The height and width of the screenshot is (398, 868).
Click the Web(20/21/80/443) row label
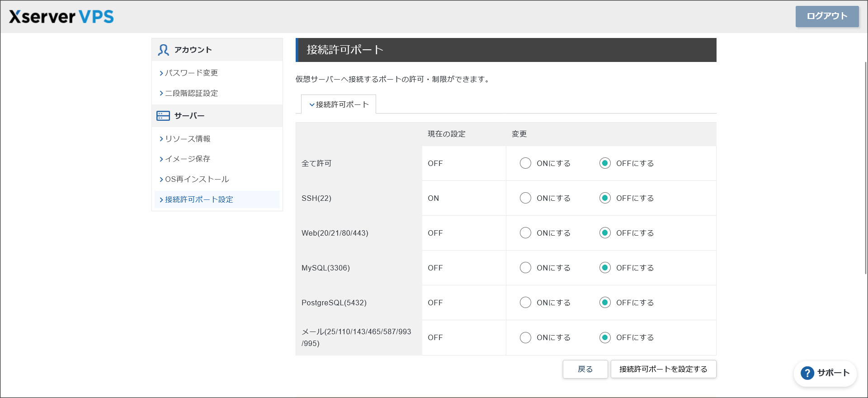[335, 233]
